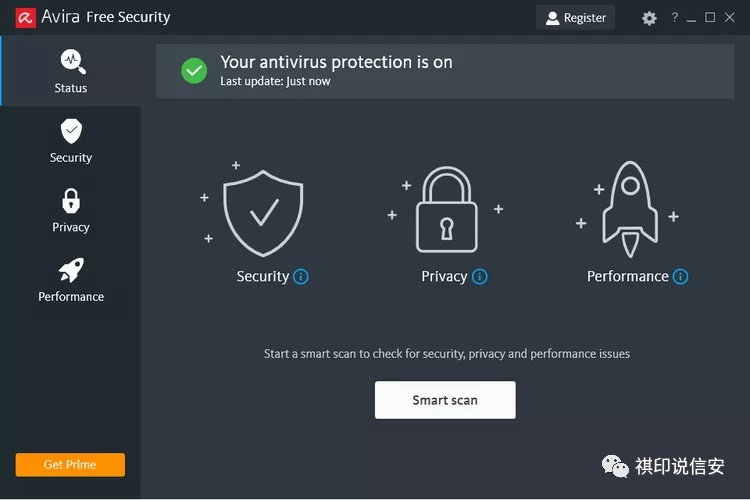The width and height of the screenshot is (750, 500).
Task: Open settings via the gear icon
Action: 649,18
